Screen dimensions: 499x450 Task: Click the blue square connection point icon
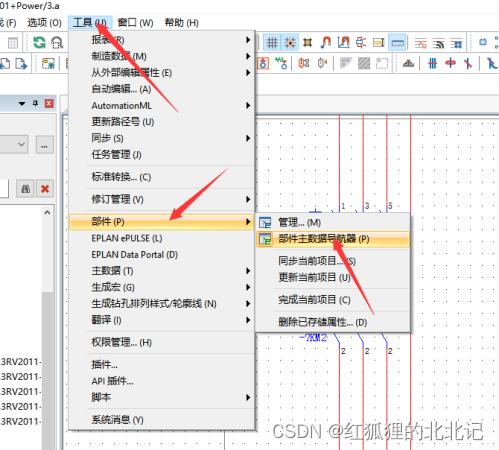click(483, 43)
